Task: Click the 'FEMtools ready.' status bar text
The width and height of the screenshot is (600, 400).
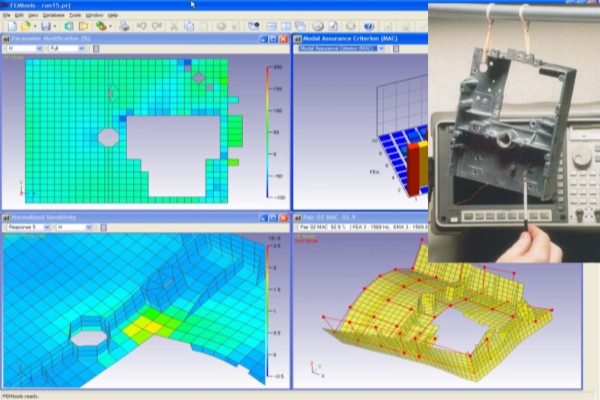Action: point(21,396)
